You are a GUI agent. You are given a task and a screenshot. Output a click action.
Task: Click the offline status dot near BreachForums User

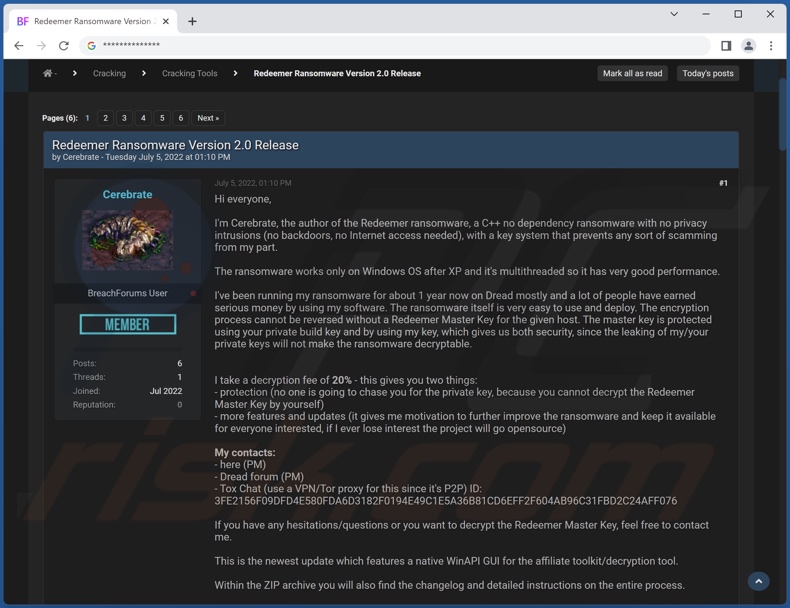[193, 293]
